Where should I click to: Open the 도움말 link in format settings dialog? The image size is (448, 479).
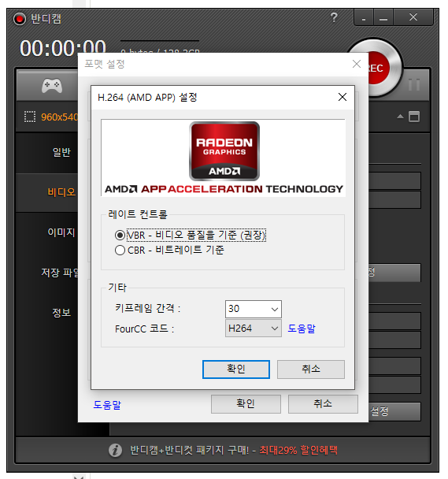point(107,404)
